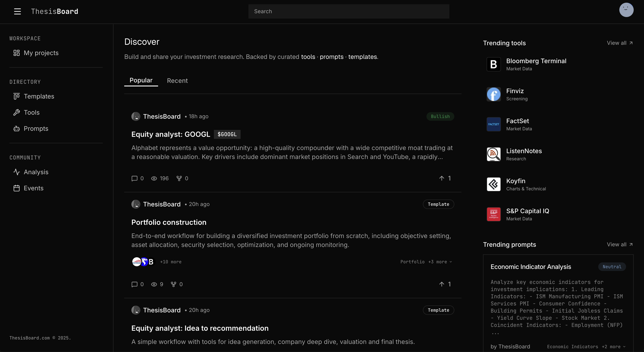Select the Tools wrench icon
The width and height of the screenshot is (644, 352).
16,112
